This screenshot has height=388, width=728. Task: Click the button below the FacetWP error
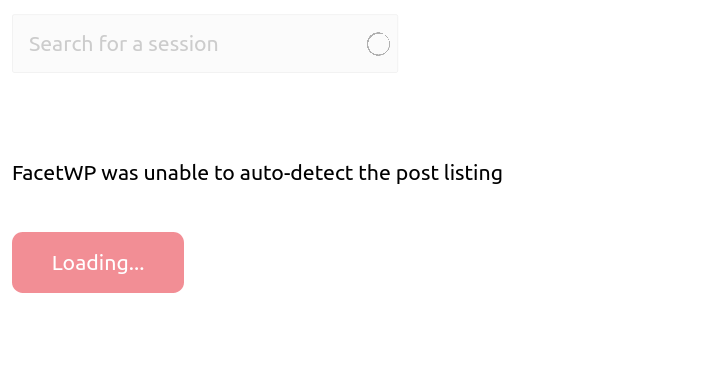pos(98,263)
